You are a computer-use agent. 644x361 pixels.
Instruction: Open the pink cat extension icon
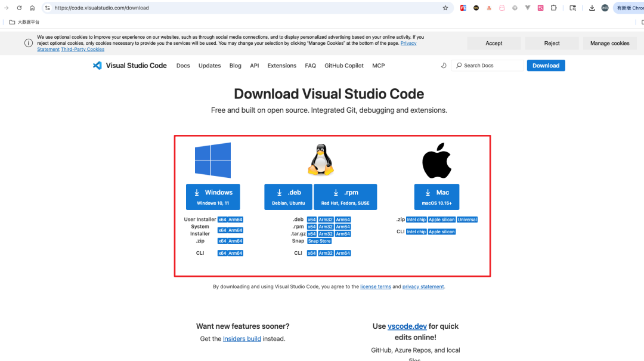502,8
